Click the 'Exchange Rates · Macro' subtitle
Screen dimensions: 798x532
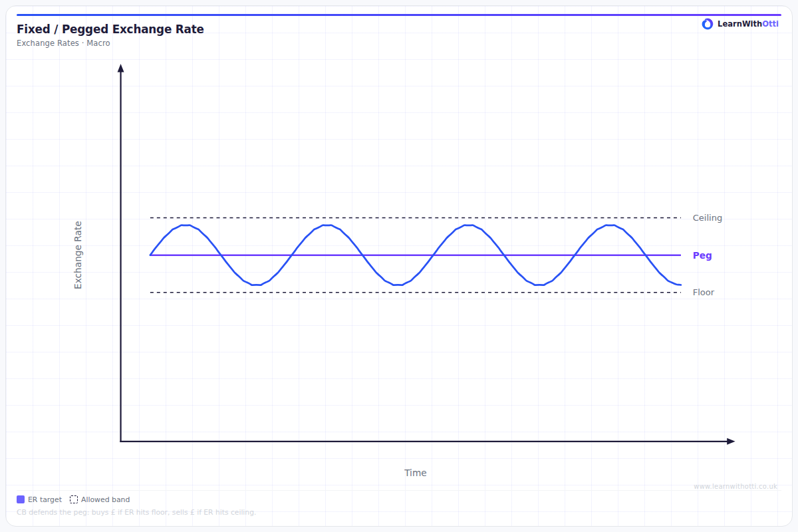(63, 43)
